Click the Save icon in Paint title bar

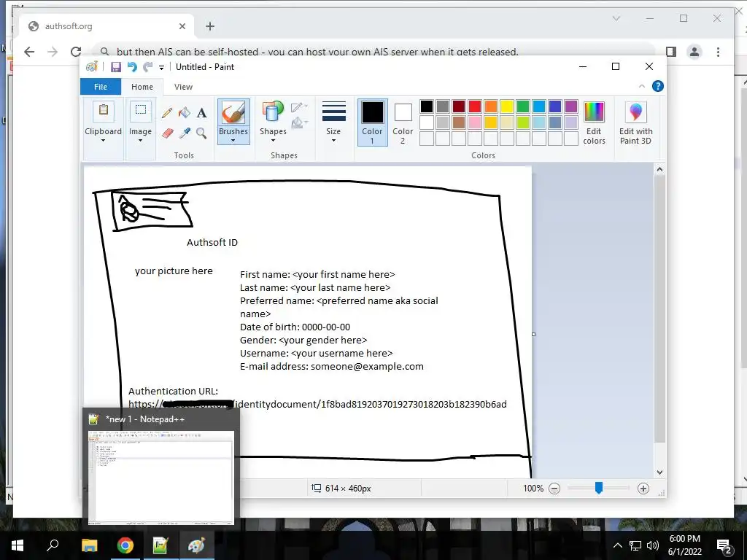click(116, 67)
